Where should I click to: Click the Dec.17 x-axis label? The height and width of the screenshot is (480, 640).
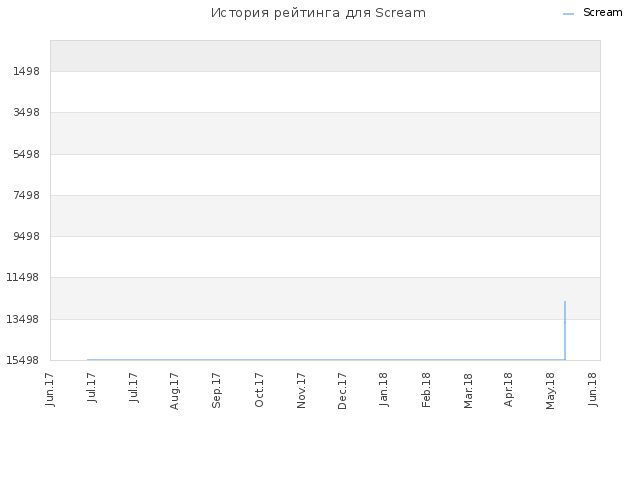342,391
